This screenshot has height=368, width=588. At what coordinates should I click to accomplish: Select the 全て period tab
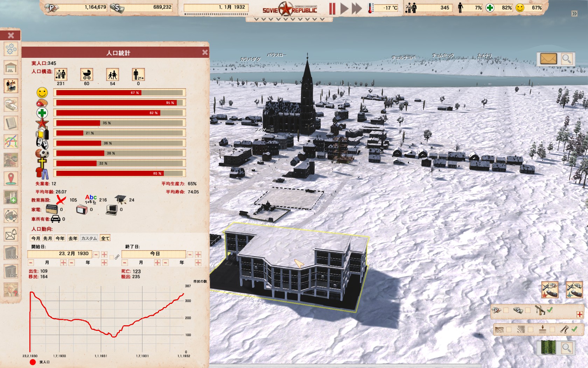[105, 238]
